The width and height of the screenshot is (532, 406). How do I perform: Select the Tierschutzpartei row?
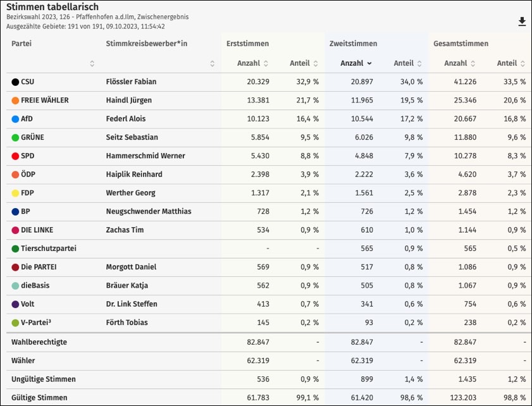(48, 249)
